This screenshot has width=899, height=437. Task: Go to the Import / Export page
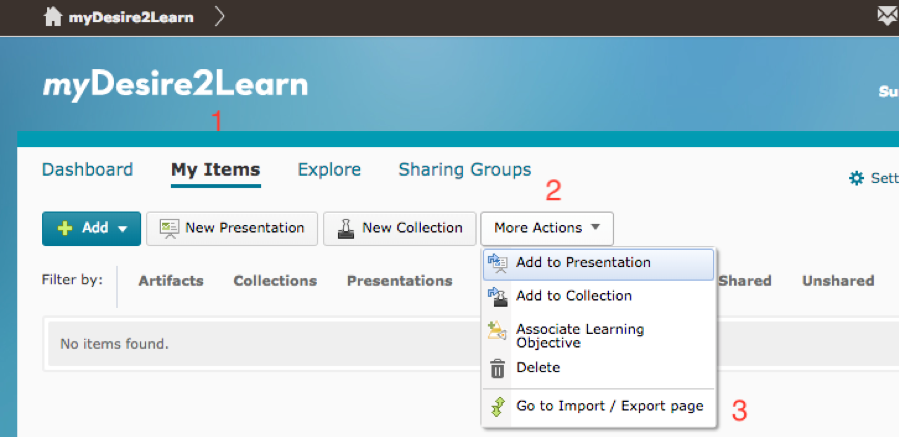tap(609, 406)
